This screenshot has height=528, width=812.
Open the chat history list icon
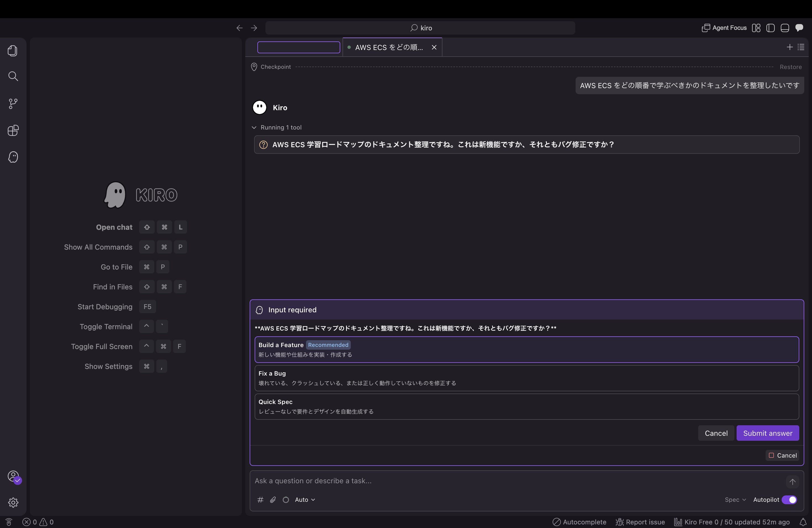click(801, 47)
